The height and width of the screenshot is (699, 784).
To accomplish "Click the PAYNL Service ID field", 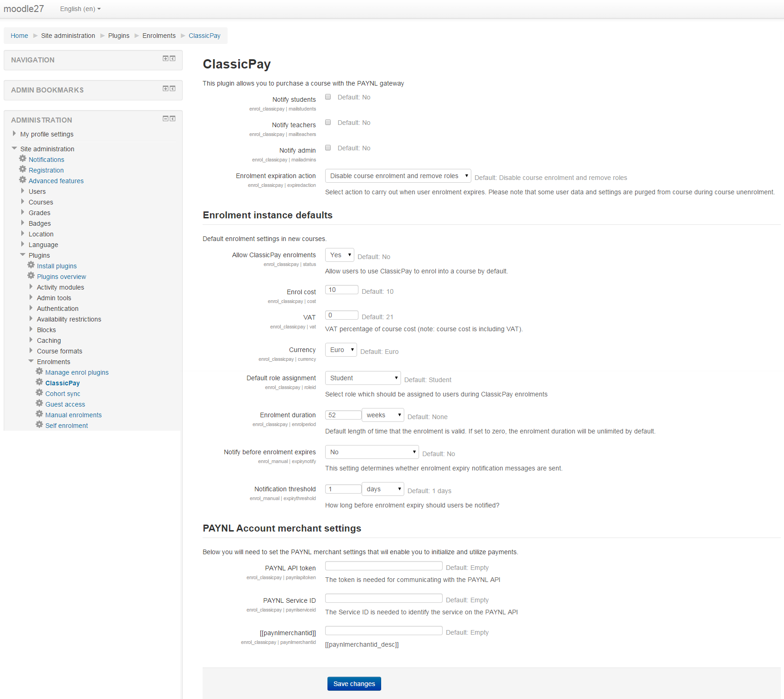I will tap(384, 598).
